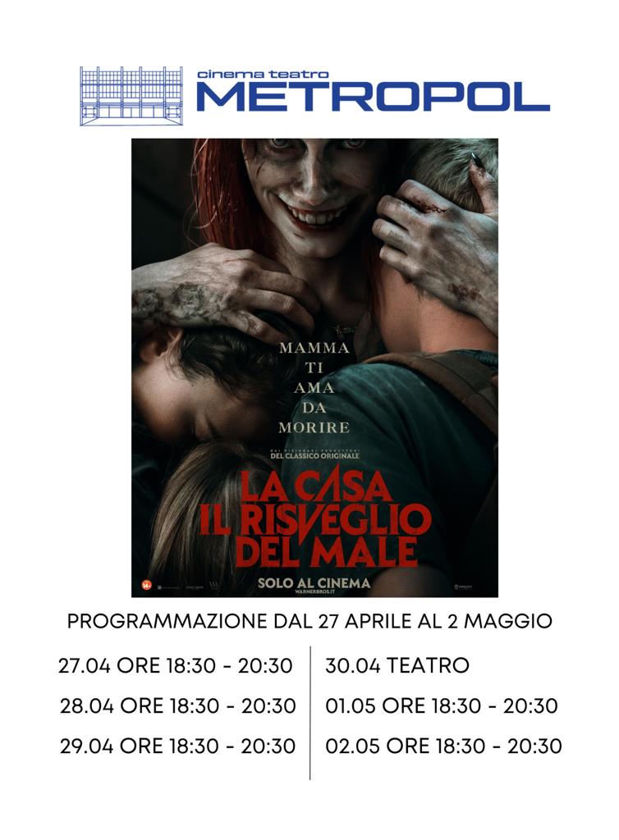Viewport: 619px width, 840px height.
Task: Open the movie poster image
Action: tap(314, 367)
